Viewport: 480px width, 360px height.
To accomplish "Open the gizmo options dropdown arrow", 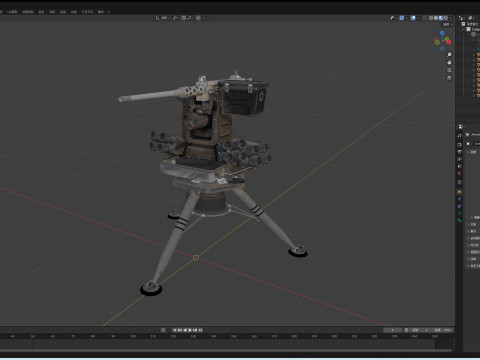I will tap(407, 18).
